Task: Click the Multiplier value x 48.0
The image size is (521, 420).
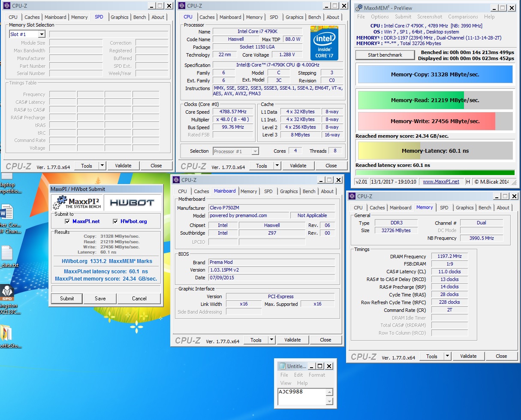Action: (233, 120)
